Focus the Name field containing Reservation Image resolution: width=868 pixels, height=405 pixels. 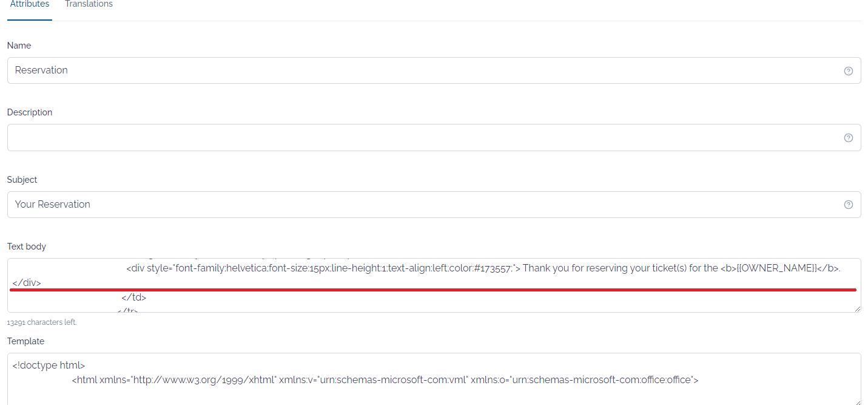(434, 70)
